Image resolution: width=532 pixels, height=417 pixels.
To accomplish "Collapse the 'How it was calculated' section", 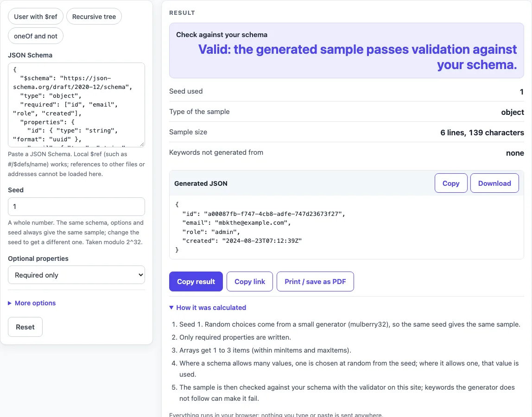I will click(208, 308).
